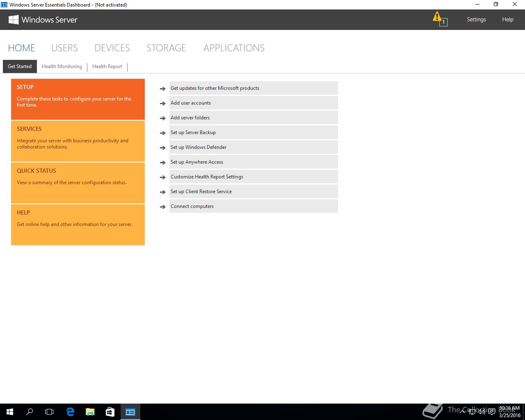The image size is (525, 420).
Task: Click arrow beside Set up Client Restore Service
Action: [x=163, y=192]
